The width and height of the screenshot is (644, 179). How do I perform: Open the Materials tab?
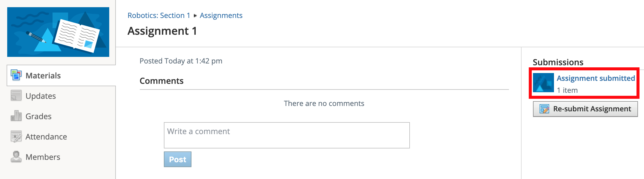coord(43,76)
